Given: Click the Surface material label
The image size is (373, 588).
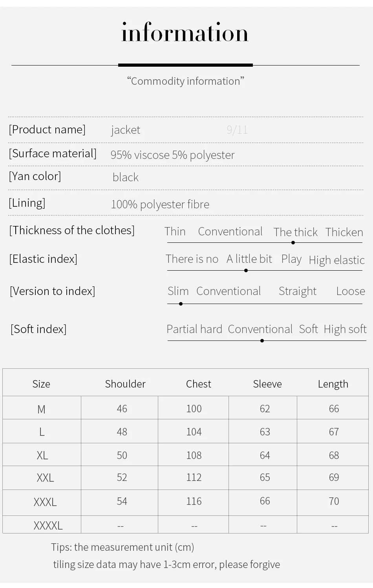Looking at the screenshot, I should point(53,153).
